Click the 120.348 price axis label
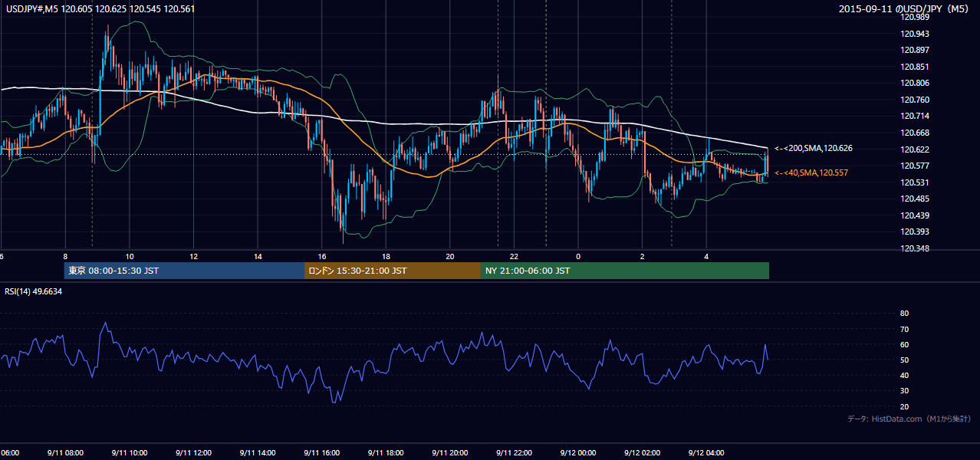This screenshot has height=460, width=980. [914, 248]
